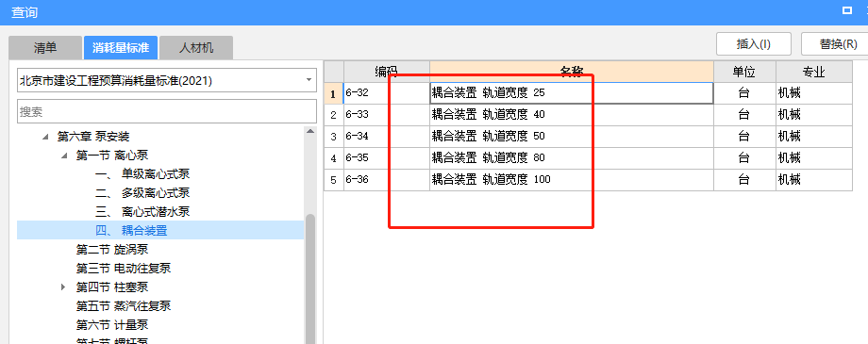Viewport: 868px width, 344px height.
Task: Click the 台 unit cell in row 6-32
Action: point(744,93)
